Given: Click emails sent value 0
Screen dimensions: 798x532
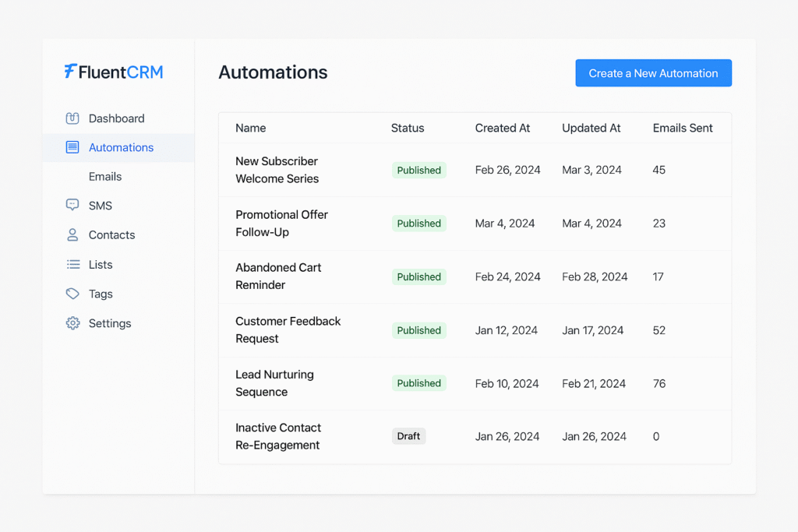Looking at the screenshot, I should tap(656, 436).
